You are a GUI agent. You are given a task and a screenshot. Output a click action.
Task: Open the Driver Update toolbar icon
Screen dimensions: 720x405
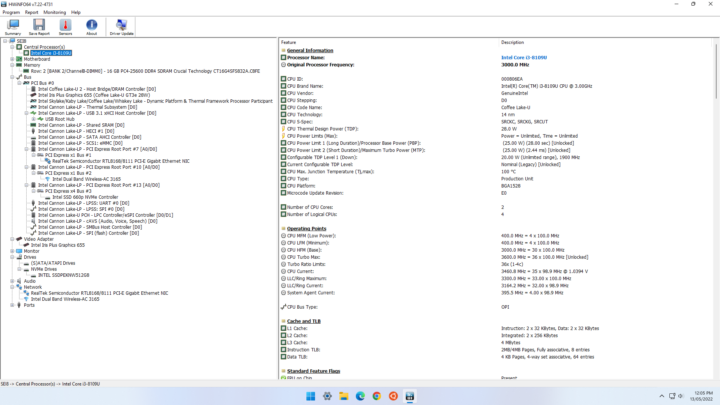pos(121,27)
